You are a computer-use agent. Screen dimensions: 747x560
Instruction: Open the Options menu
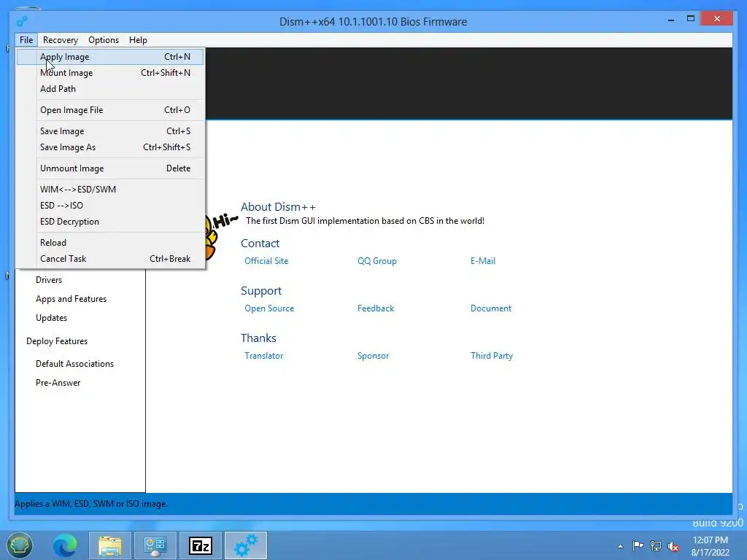(x=104, y=40)
